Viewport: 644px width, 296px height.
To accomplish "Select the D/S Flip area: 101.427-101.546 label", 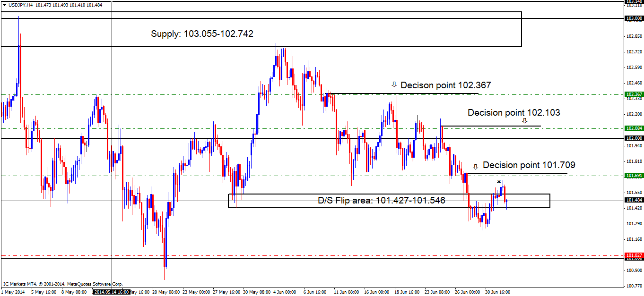I will coord(382,200).
